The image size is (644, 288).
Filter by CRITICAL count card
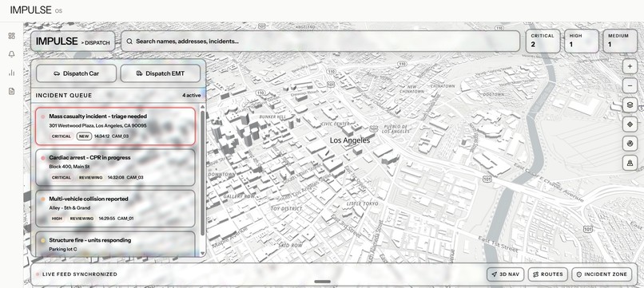pos(543,41)
